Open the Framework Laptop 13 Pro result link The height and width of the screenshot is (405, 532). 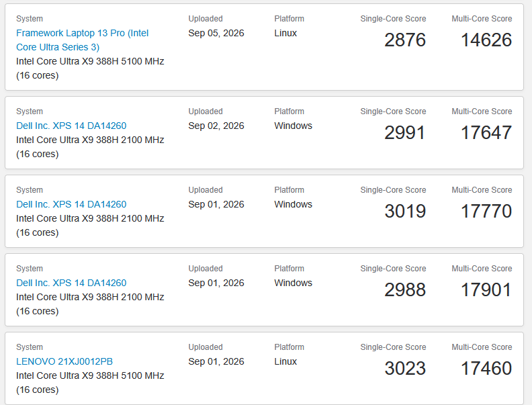coord(83,40)
